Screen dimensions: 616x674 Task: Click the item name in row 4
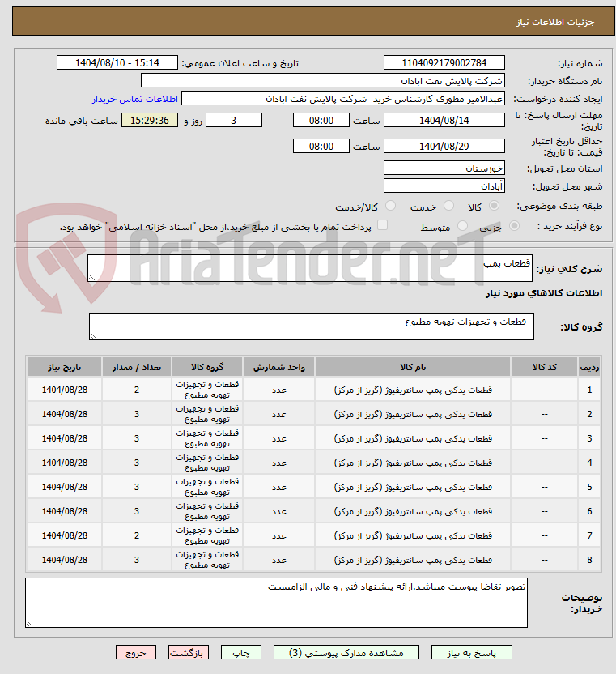tap(413, 463)
